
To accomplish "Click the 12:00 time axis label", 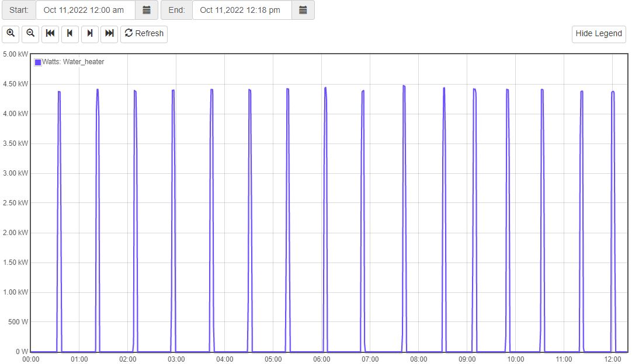I will tap(612, 359).
